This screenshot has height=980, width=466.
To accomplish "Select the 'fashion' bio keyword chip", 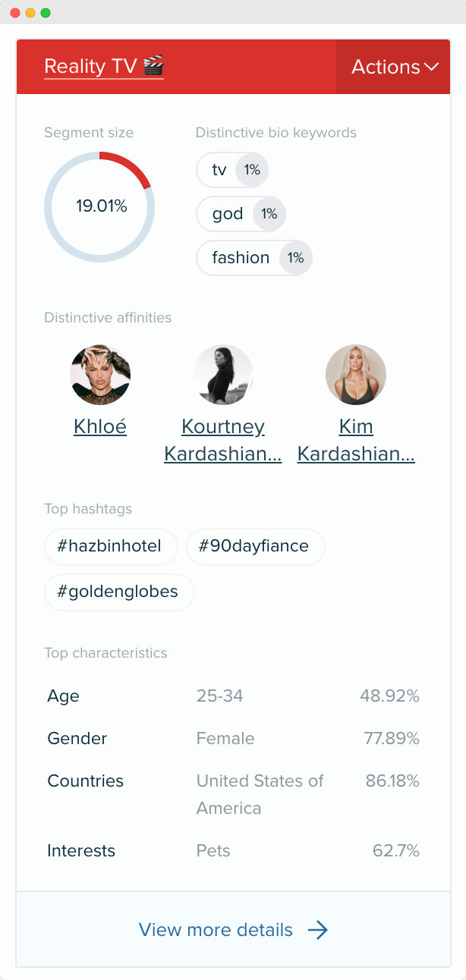I will click(x=254, y=258).
